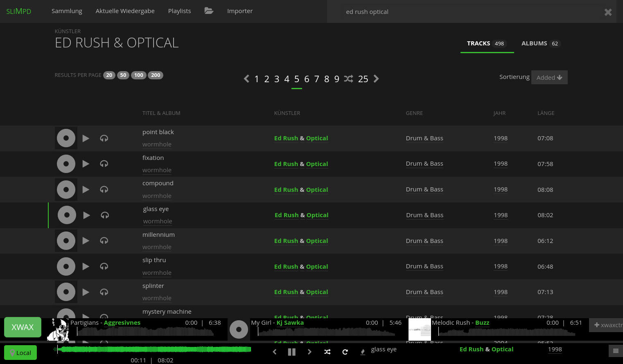The width and height of the screenshot is (623, 364).
Task: Set results per page to 100
Action: point(139,75)
